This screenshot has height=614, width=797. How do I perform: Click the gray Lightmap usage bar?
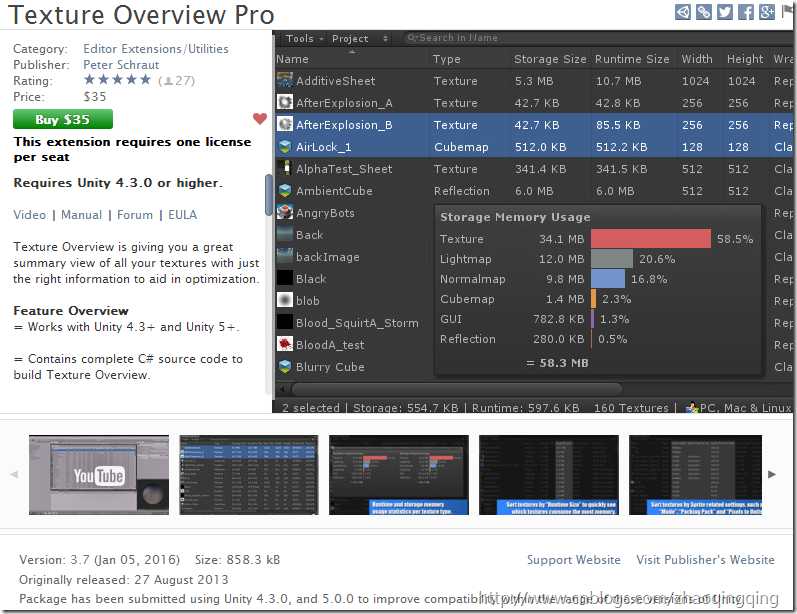click(x=612, y=259)
